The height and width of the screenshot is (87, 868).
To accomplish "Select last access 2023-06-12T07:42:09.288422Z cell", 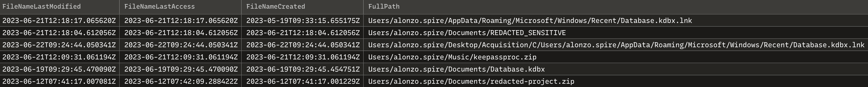I will 181,81.
